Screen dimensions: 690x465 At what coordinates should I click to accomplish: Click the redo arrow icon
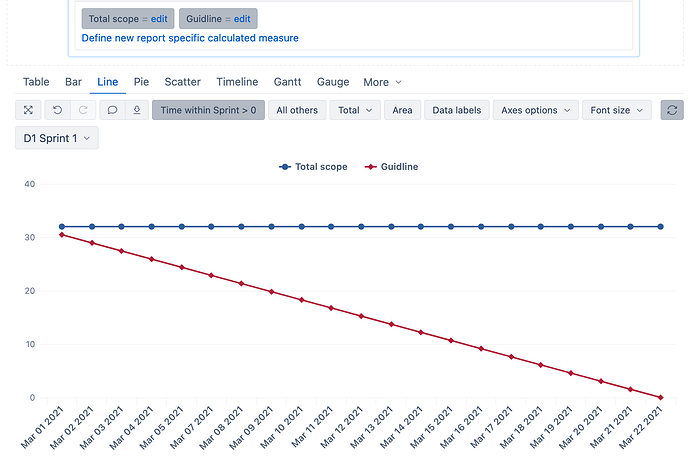83,110
